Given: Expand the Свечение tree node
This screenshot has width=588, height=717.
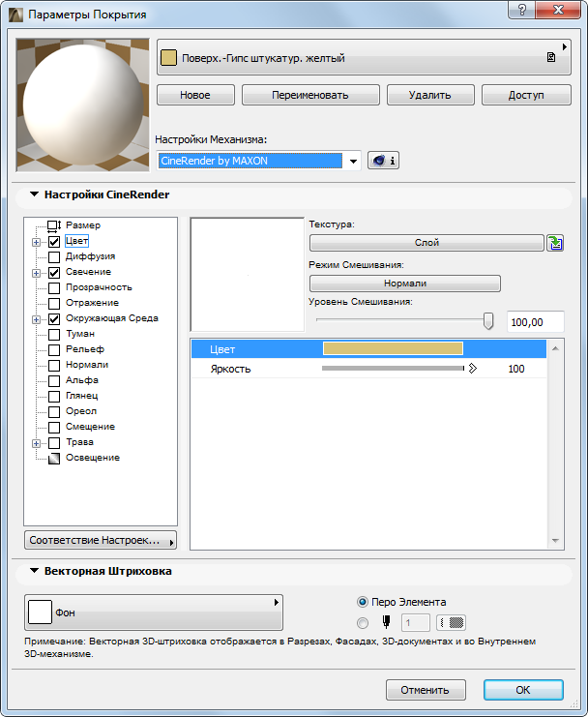Looking at the screenshot, I should coord(36,274).
